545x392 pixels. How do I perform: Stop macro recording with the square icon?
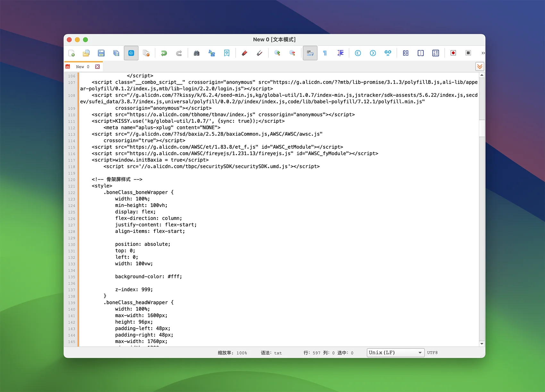click(468, 53)
